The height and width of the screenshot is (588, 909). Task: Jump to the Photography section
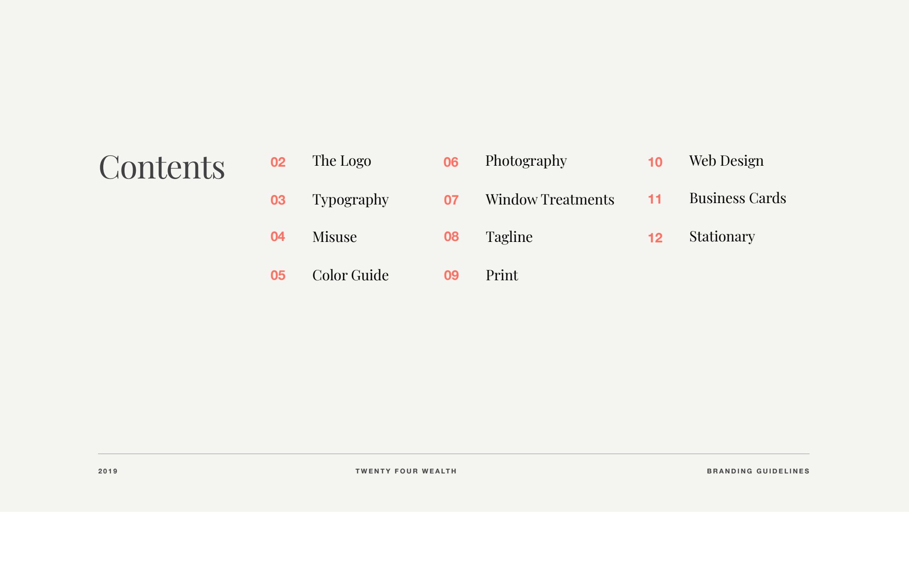point(526,161)
